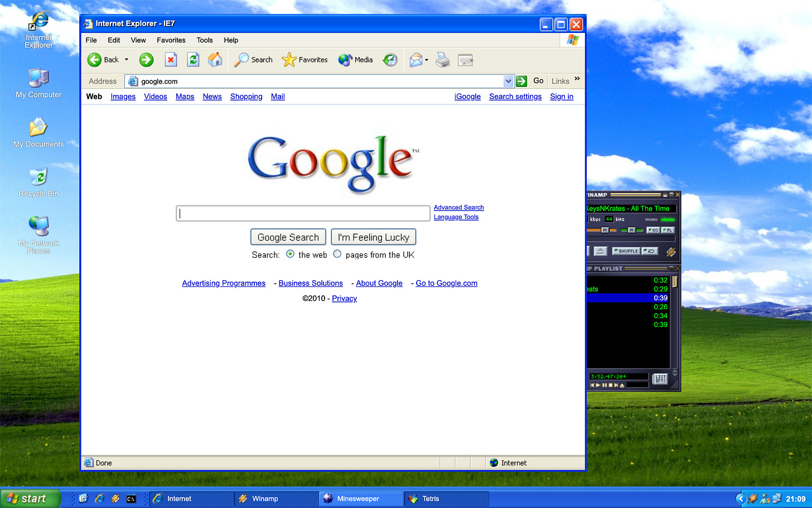Screen dimensions: 812x508
Task: Stop page loading with red X icon
Action: coord(171,60)
